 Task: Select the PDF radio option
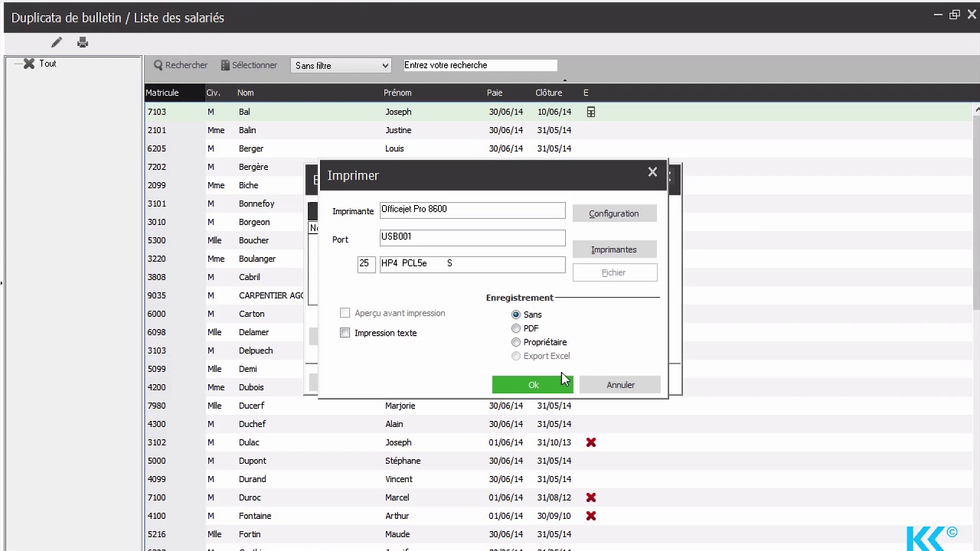tap(516, 328)
